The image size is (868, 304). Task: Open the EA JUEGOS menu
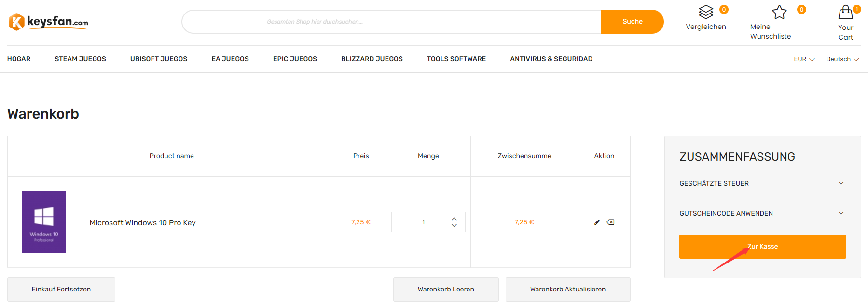pyautogui.click(x=230, y=59)
